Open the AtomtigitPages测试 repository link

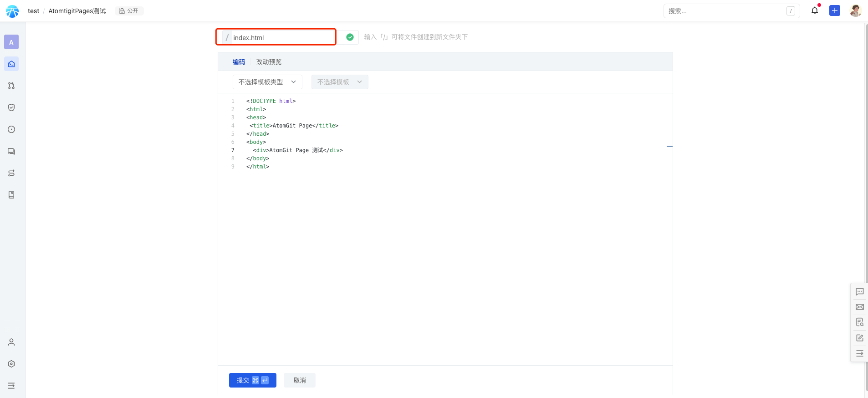tap(77, 11)
